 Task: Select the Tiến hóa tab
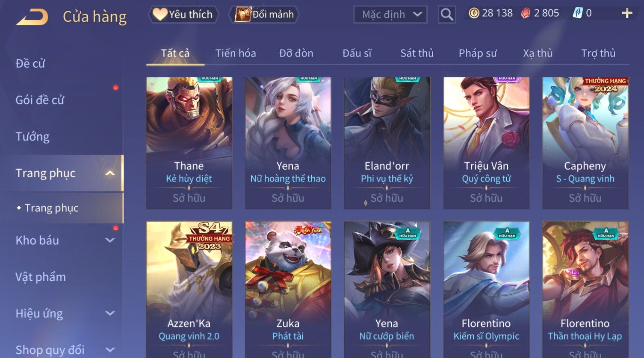[236, 53]
